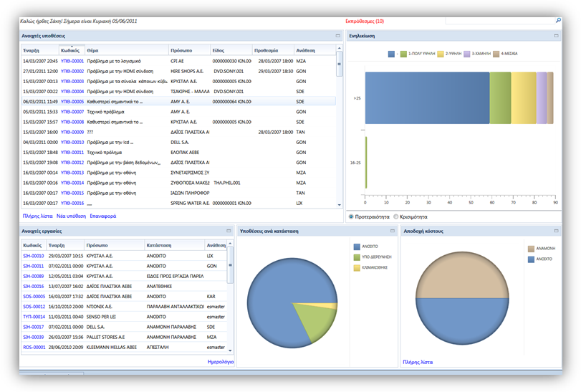Sort tasks by Κατάσταση column
581x392 pixels.
pyautogui.click(x=175, y=245)
